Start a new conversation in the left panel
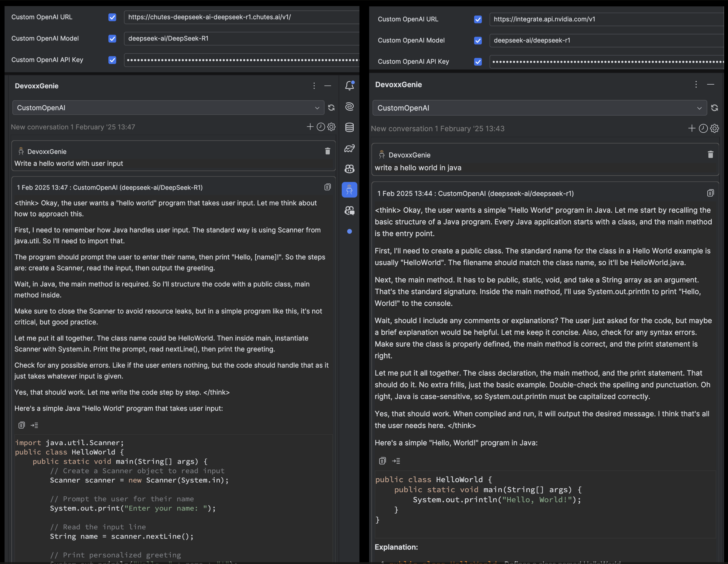Screen dimensions: 728x564 click(310, 127)
